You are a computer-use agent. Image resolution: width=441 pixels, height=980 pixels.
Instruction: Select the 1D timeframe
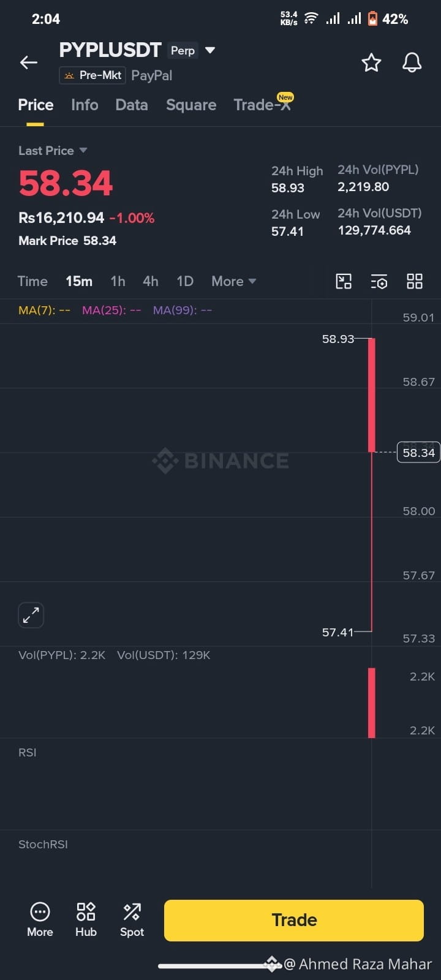[185, 281]
